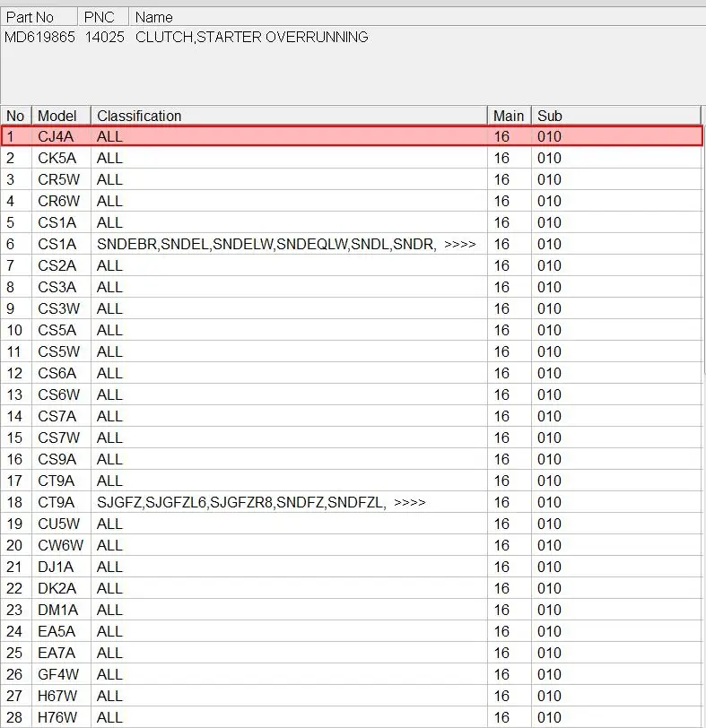
Task: Select the CS5W model row
Action: tap(352, 351)
